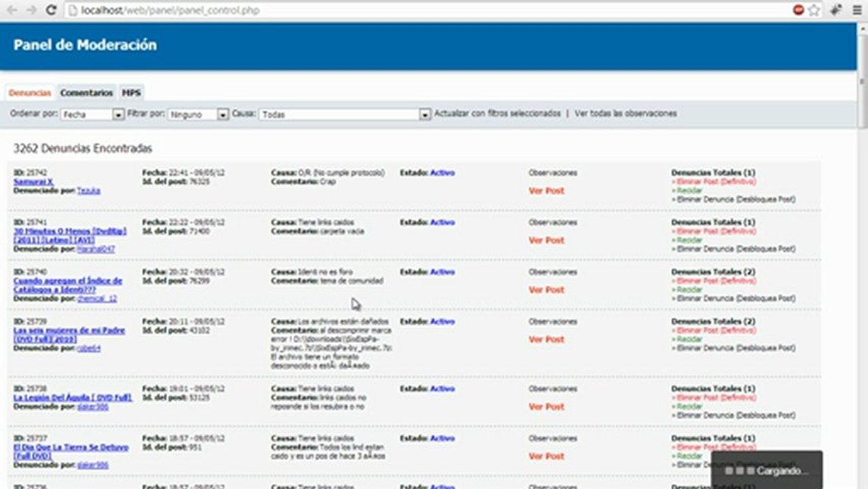Screen dimensions: 868x489
Task: Click Activo status for denuncia 25738
Action: point(442,388)
